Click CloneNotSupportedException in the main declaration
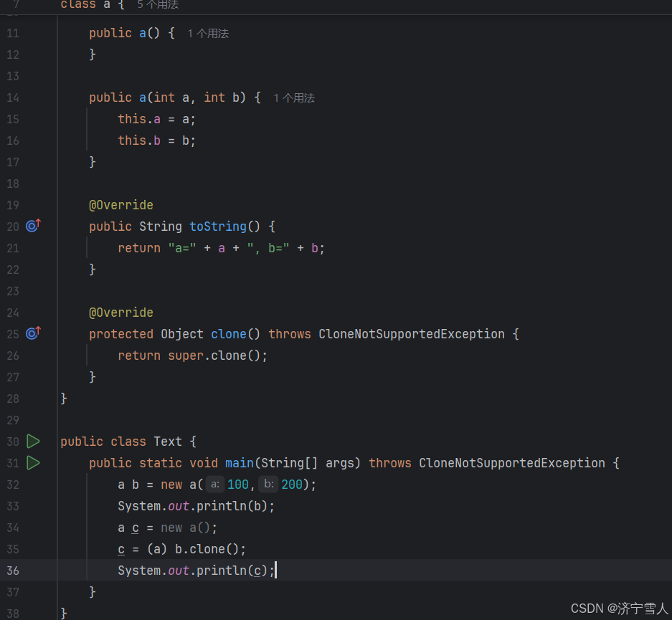The height and width of the screenshot is (620, 672). point(512,463)
